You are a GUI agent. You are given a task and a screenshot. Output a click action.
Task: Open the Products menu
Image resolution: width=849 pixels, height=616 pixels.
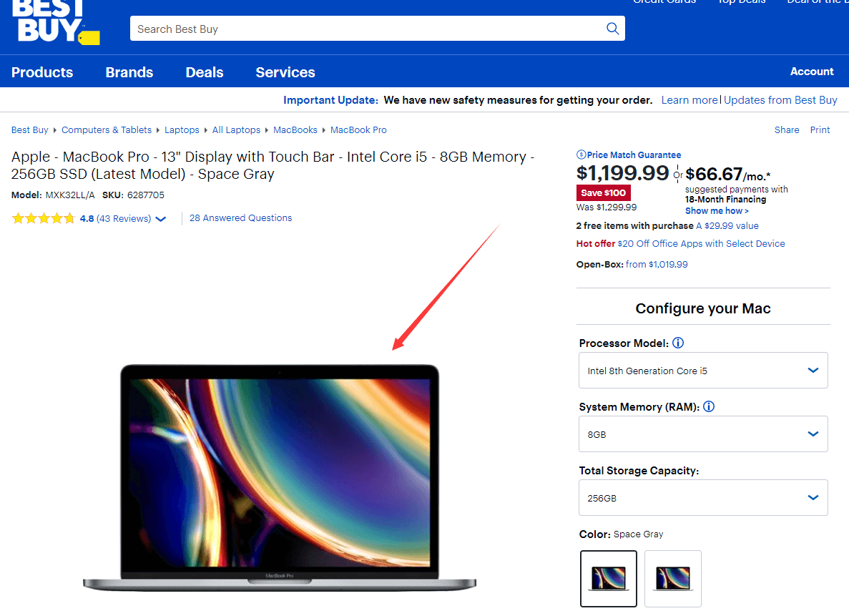[x=42, y=72]
